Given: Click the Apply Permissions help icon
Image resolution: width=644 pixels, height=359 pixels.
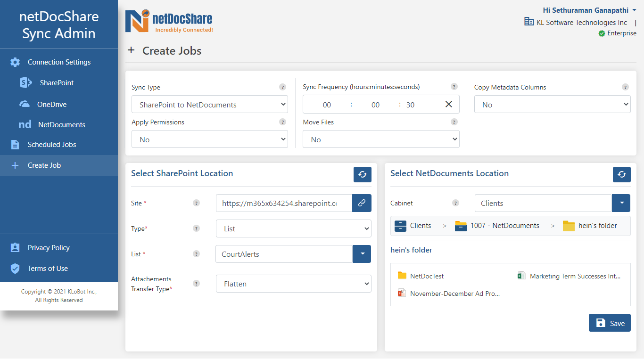Looking at the screenshot, I should (x=283, y=122).
